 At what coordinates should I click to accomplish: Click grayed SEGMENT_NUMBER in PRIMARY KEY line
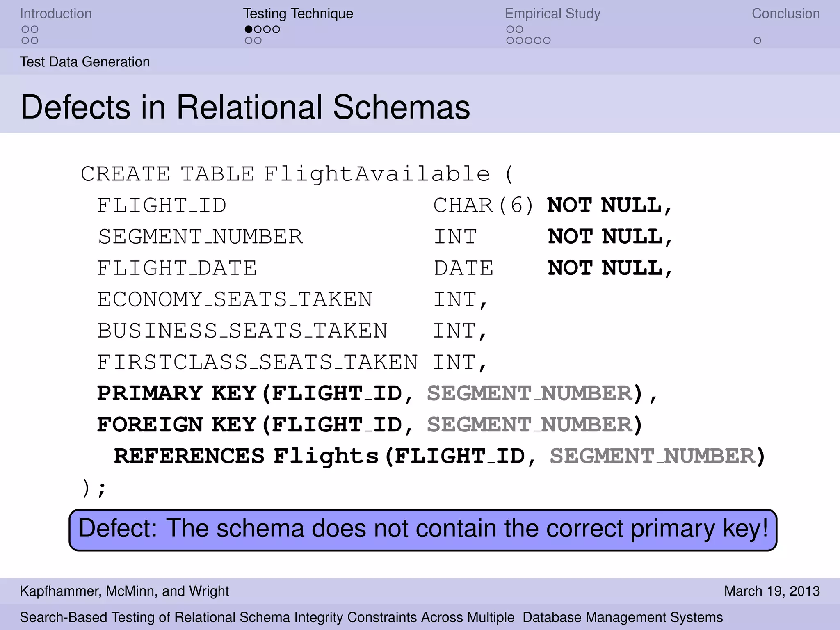(x=530, y=394)
